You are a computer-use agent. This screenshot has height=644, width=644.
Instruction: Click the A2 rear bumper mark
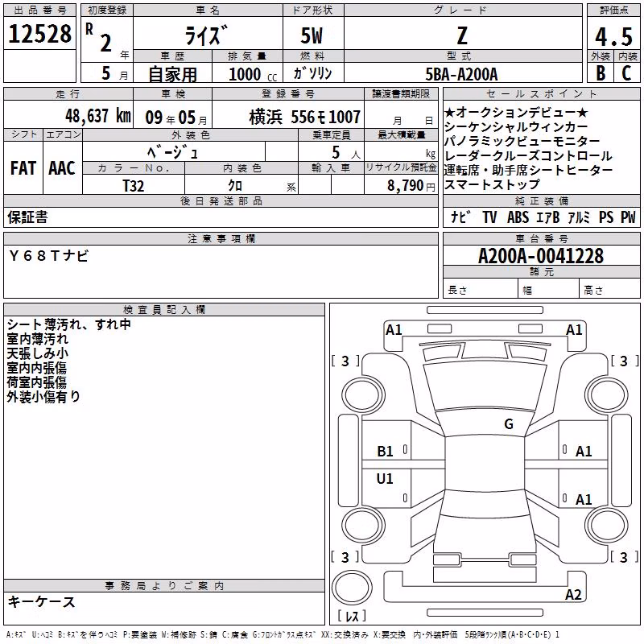pos(573,594)
